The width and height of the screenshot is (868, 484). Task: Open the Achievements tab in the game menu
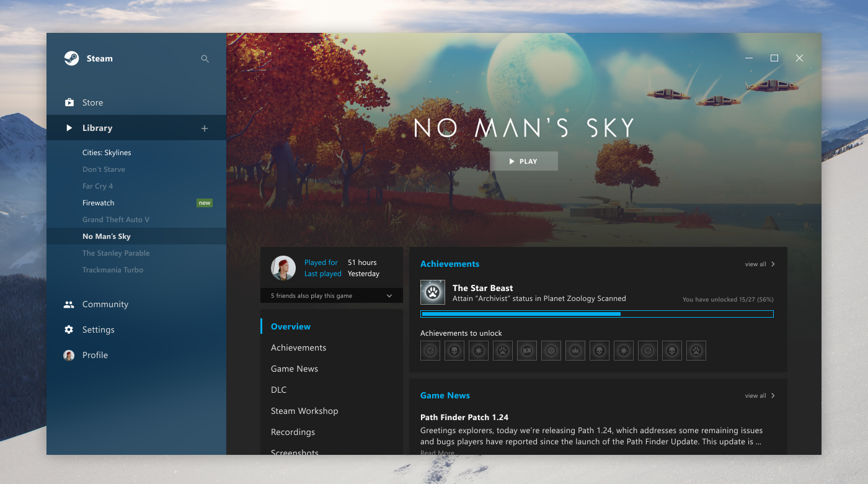tap(298, 347)
